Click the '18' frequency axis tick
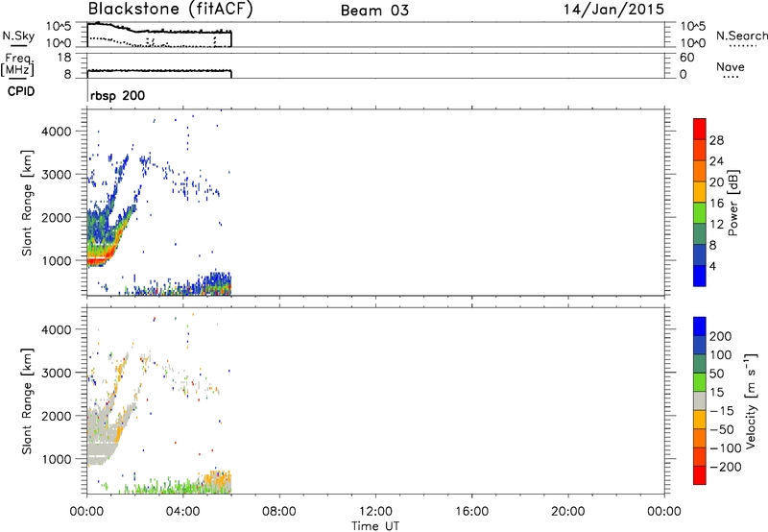Viewport: 768px width, 532px height. point(64,58)
